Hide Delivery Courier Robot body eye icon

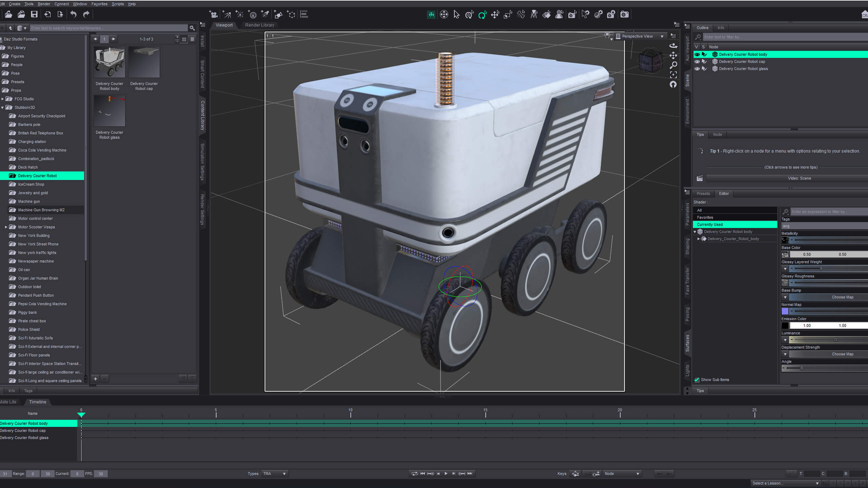(x=697, y=54)
